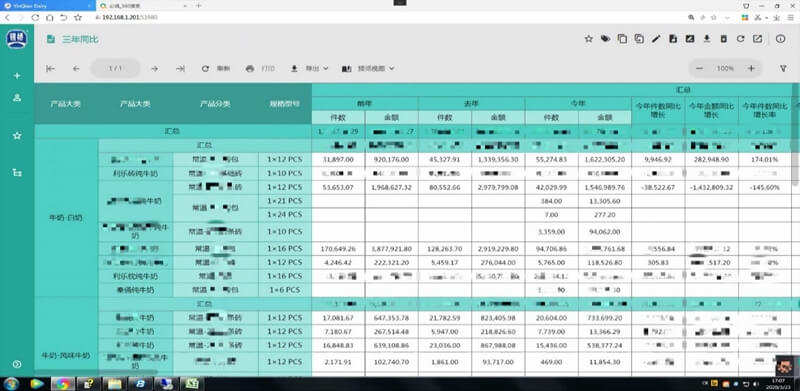Click the 1×21 PCS specification cell
Screen dimensions: 800x391
(285, 201)
